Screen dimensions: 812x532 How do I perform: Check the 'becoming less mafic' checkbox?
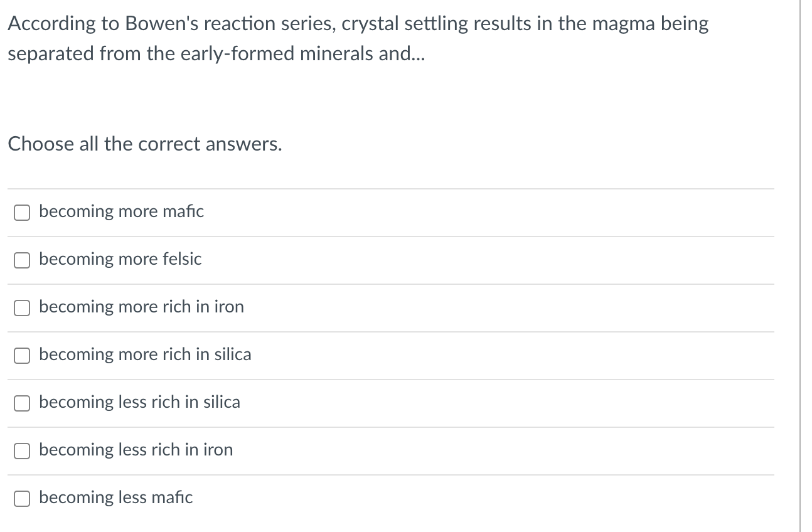(x=23, y=499)
